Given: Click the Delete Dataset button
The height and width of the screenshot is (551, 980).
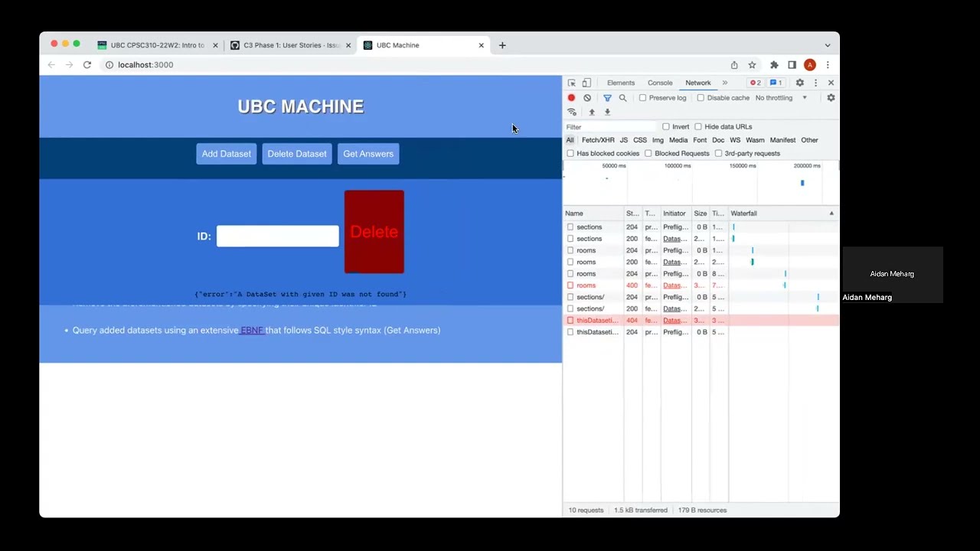Looking at the screenshot, I should [x=297, y=154].
